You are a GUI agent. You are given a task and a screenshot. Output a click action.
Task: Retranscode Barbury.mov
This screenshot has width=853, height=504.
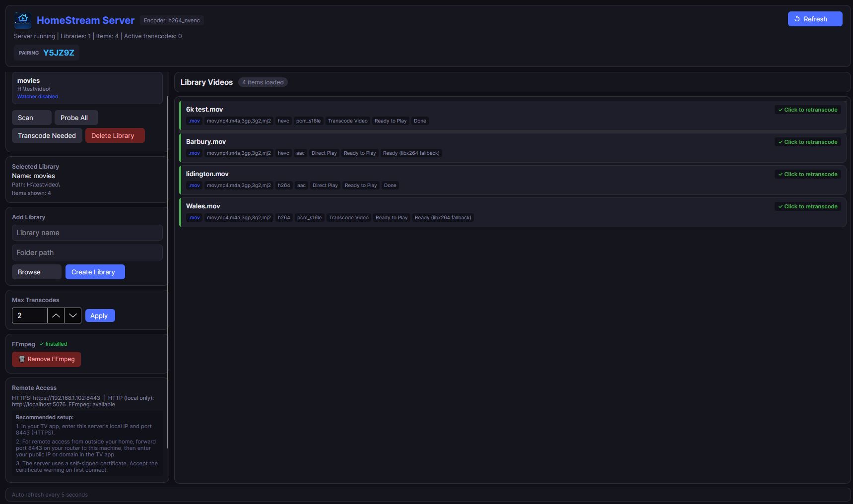tap(807, 142)
